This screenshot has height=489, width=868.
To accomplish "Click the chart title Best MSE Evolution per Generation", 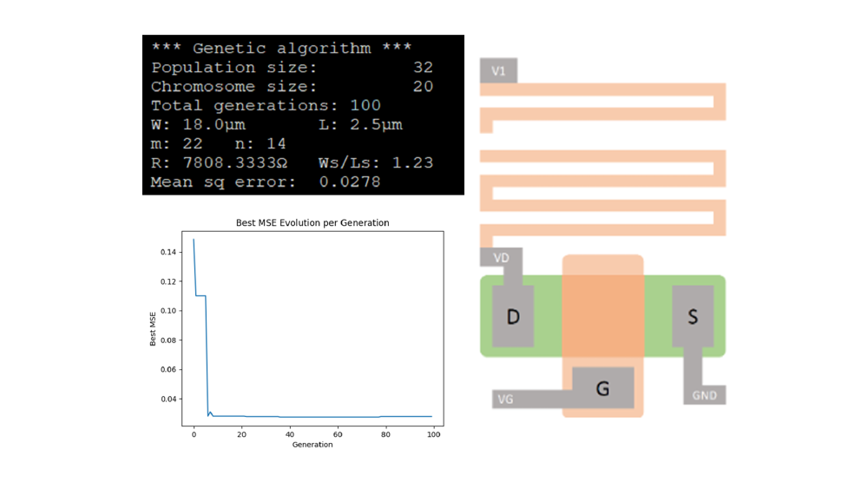I will [312, 222].
